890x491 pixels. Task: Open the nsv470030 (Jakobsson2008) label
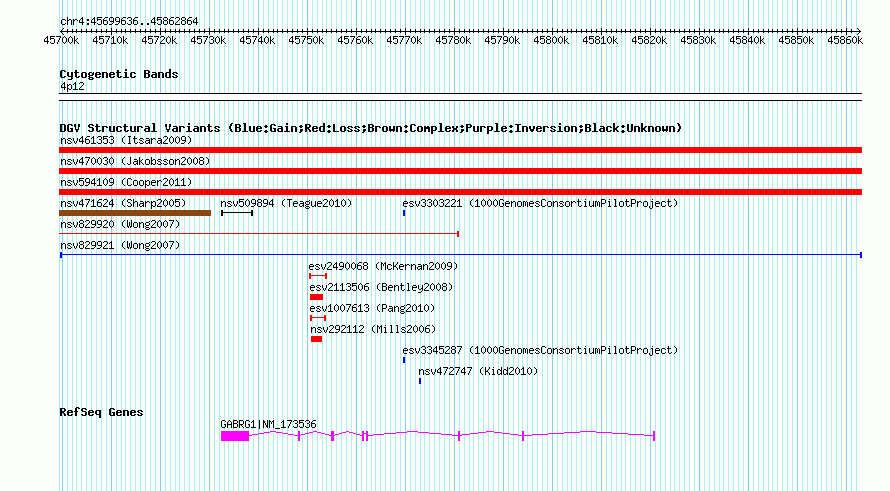135,161
